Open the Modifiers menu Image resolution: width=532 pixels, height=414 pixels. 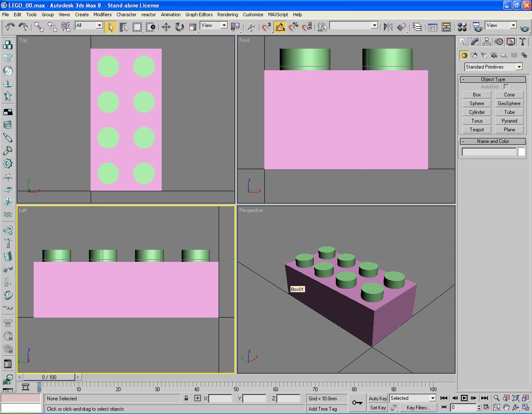click(x=102, y=15)
